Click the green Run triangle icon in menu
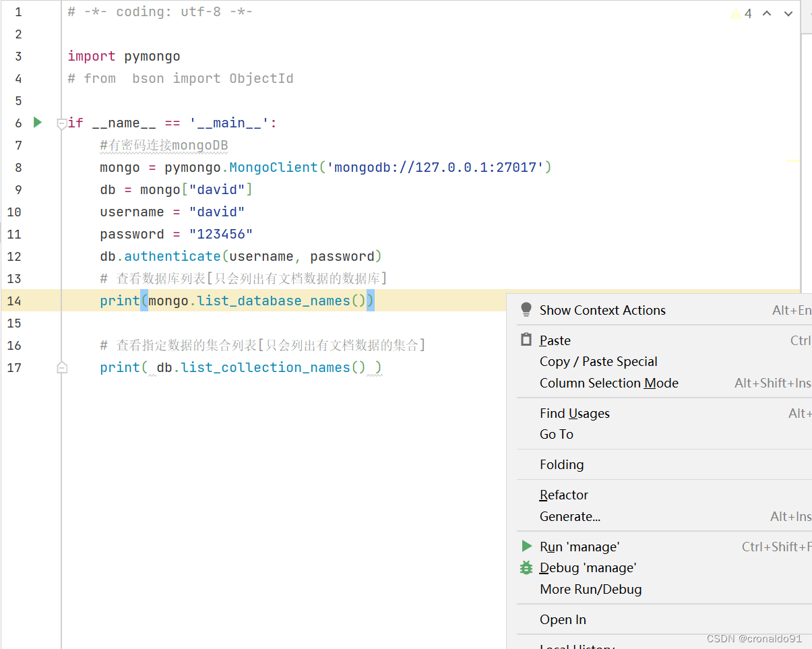 [x=526, y=546]
